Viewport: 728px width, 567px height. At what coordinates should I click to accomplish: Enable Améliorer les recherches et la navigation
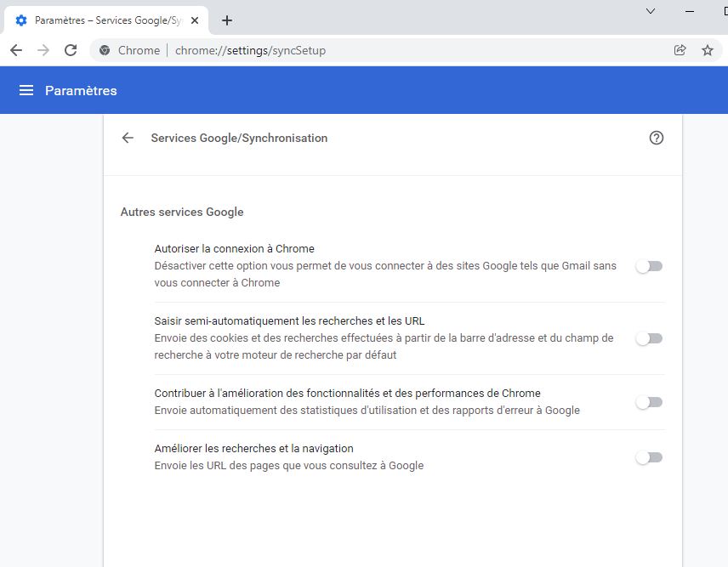coord(649,457)
